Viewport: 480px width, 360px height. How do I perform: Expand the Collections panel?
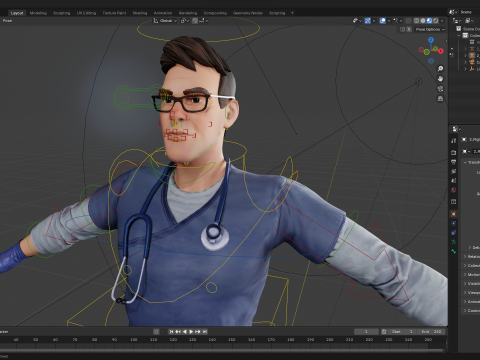pos(471,265)
